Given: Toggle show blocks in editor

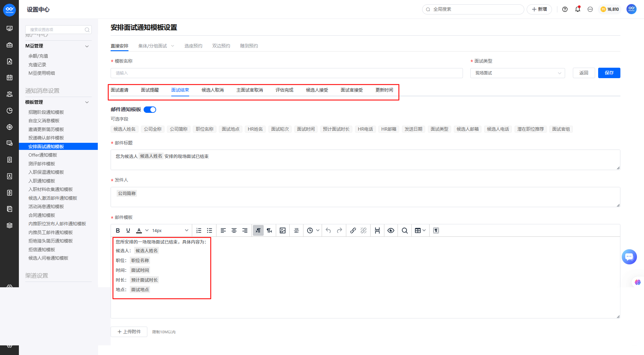Looking at the screenshot, I should [x=436, y=231].
